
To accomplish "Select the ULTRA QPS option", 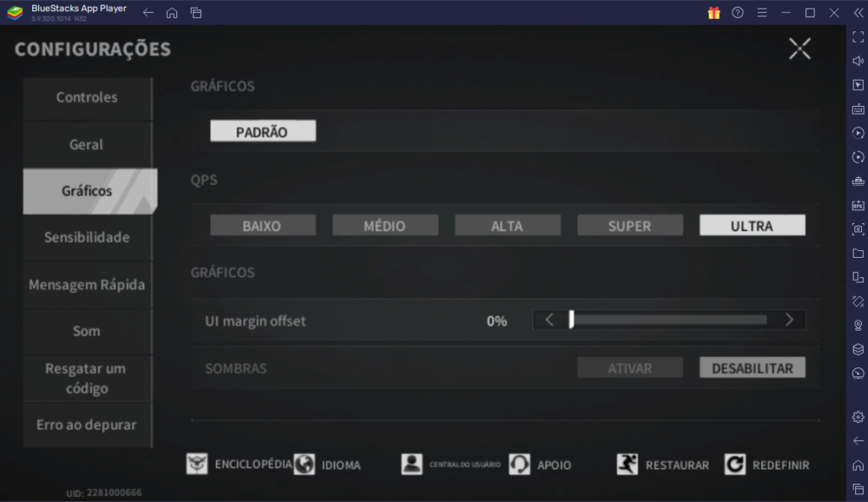I will (752, 225).
